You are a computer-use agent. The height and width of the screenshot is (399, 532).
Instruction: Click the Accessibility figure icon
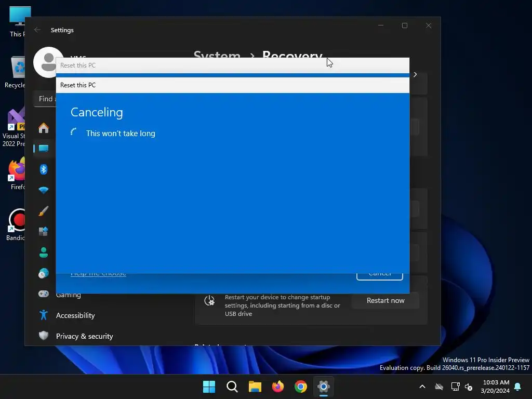pos(44,315)
